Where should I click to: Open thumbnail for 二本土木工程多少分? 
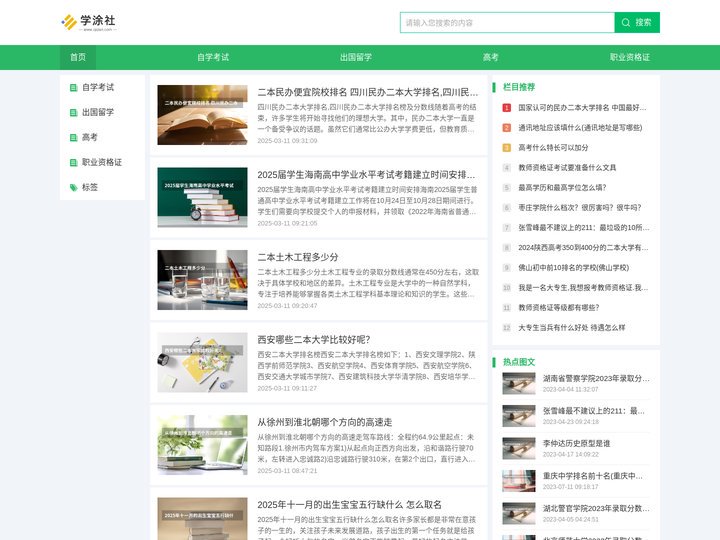[202, 280]
